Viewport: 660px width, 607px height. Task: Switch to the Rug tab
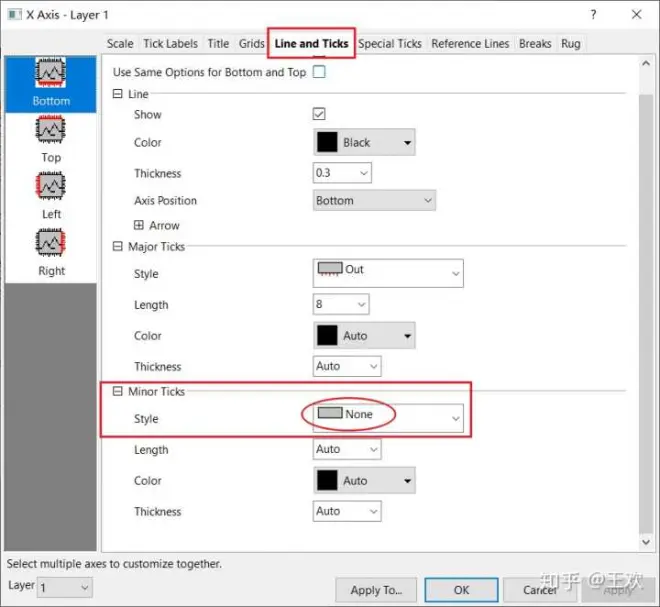pos(570,43)
